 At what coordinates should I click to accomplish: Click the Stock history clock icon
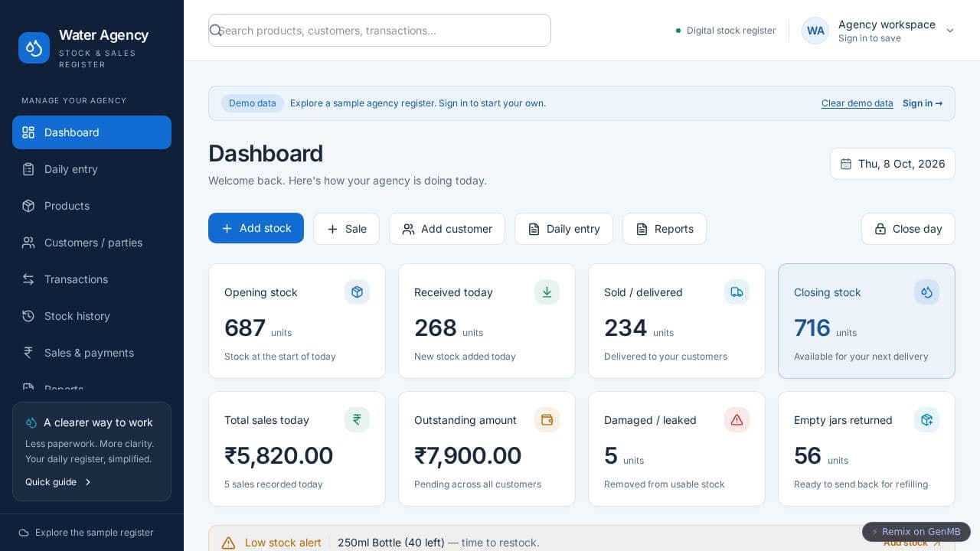click(x=28, y=316)
